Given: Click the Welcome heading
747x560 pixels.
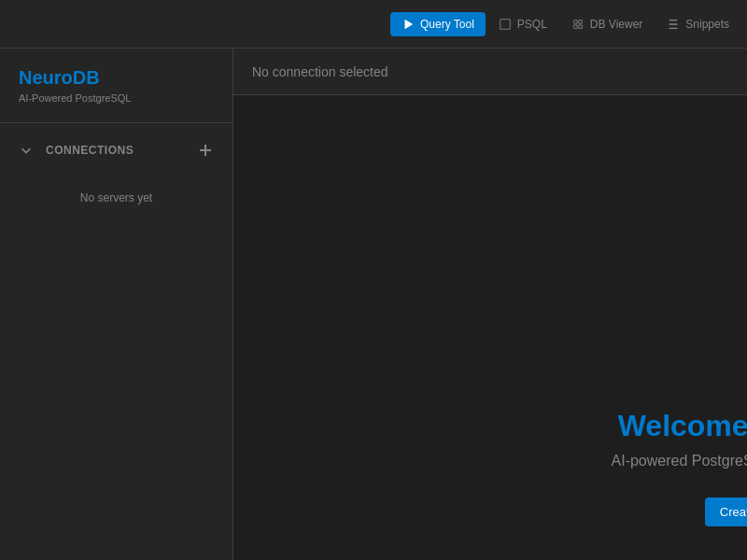Looking at the screenshot, I should [x=683, y=426].
